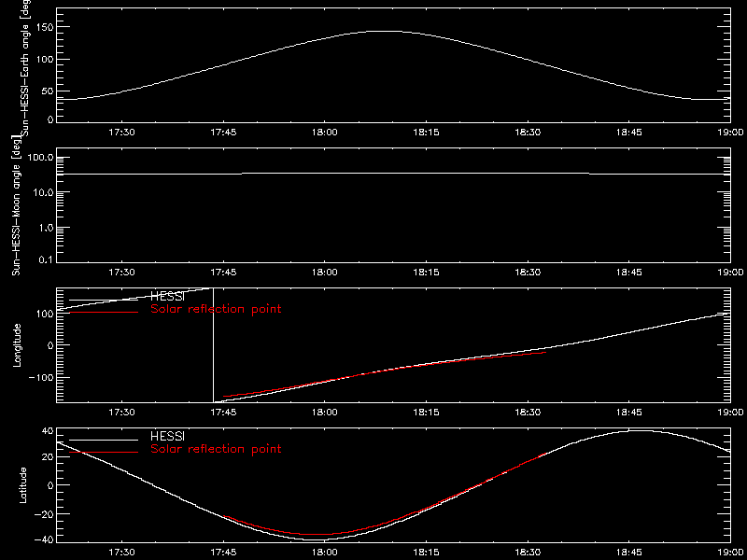Viewport: 747px width, 560px height.
Task: Click the 0.1 tick on Moon angle axis
Action: pos(45,262)
